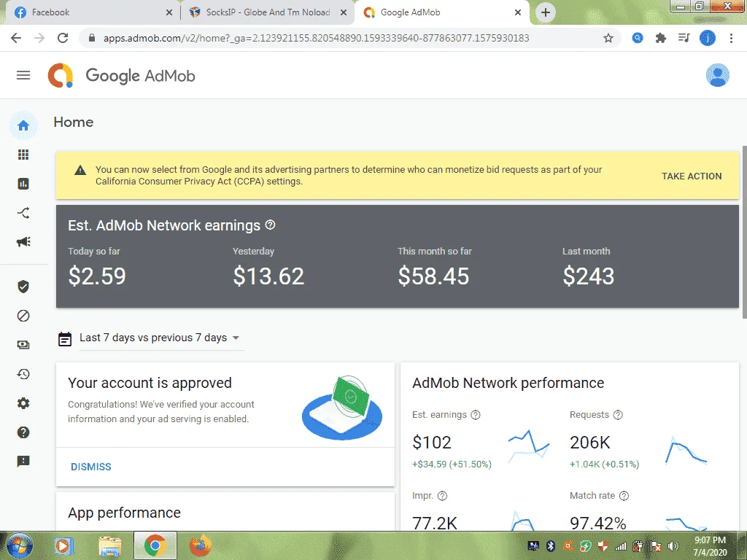Open the Chrome media control icon
The height and width of the screenshot is (560, 747).
point(684,38)
